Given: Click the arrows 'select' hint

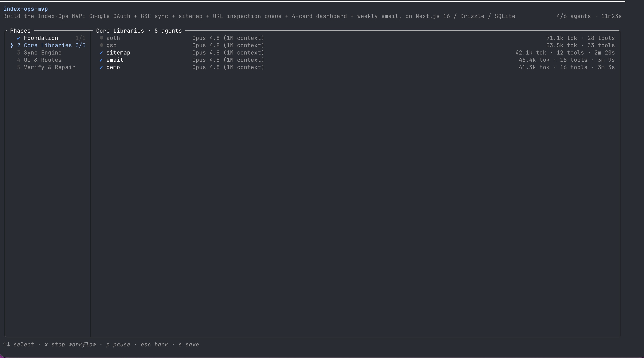Looking at the screenshot, I should (x=19, y=344).
